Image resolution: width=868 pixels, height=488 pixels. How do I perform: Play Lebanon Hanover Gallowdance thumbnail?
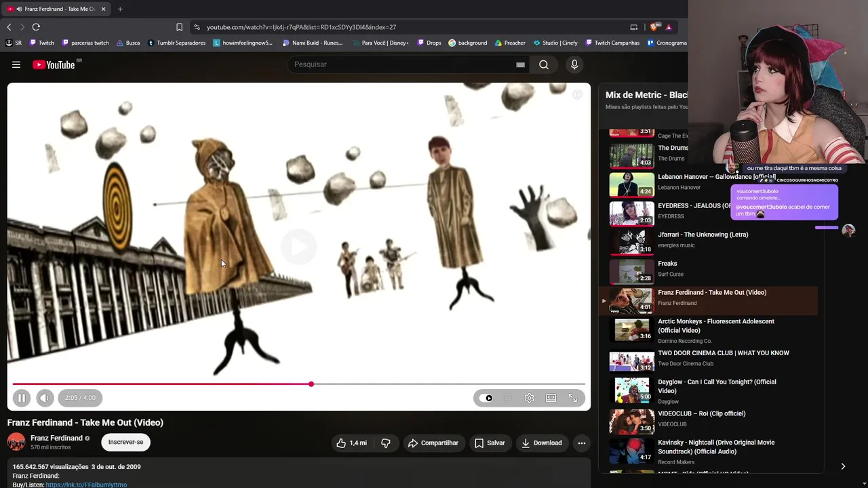pos(631,184)
